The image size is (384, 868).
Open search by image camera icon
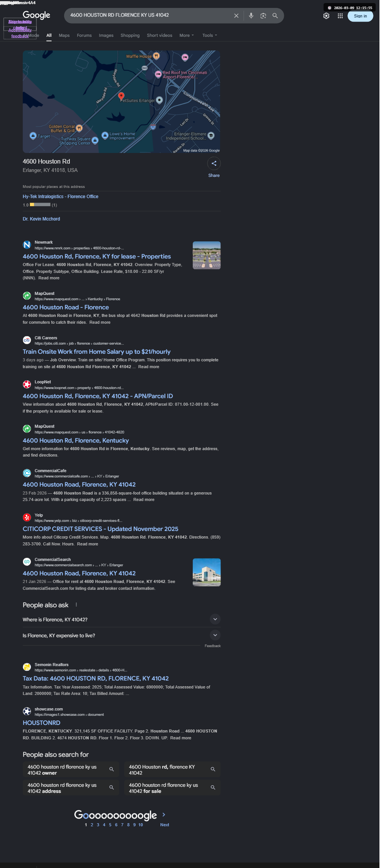coord(263,16)
